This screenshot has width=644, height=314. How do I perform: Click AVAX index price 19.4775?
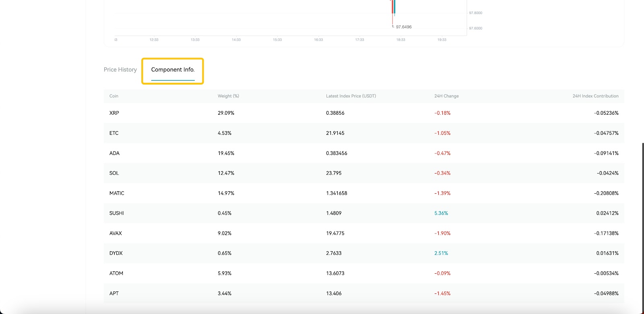335,233
